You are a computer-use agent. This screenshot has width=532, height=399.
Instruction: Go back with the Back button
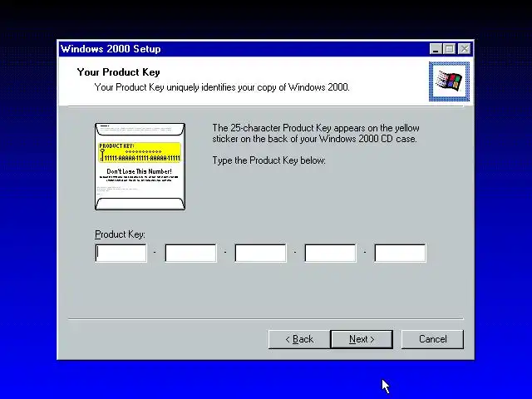click(x=299, y=339)
